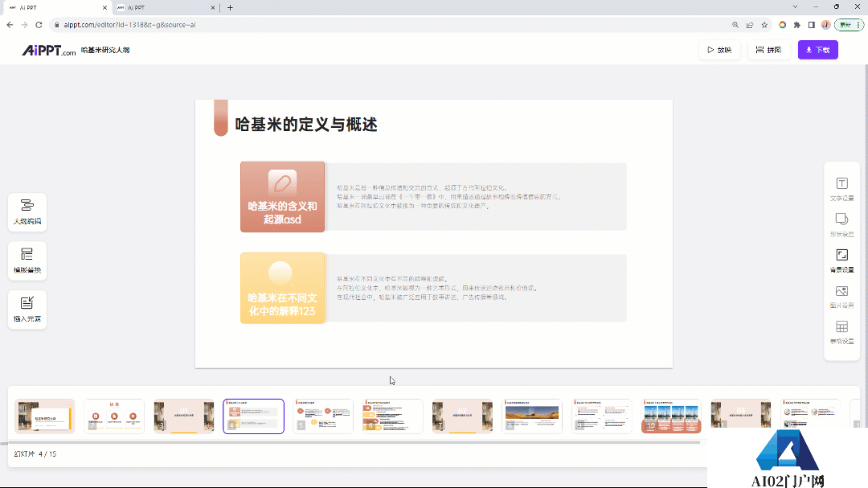Click the circle icon in yellow card
868x488 pixels.
point(280,273)
